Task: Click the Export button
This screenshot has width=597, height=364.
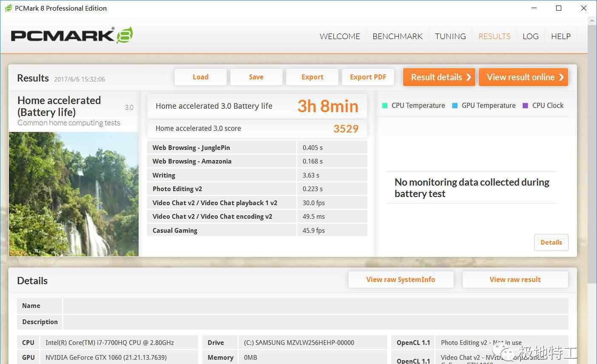Action: click(312, 77)
